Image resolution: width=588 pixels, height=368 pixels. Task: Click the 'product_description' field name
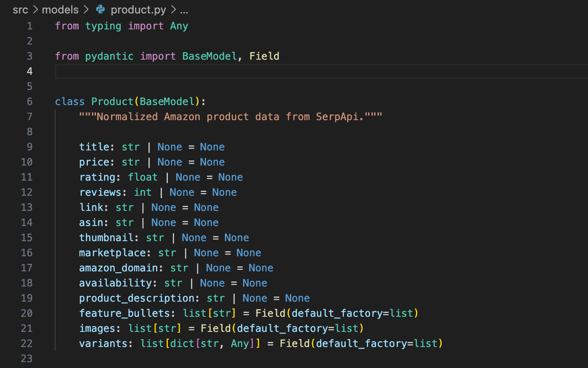coord(137,298)
